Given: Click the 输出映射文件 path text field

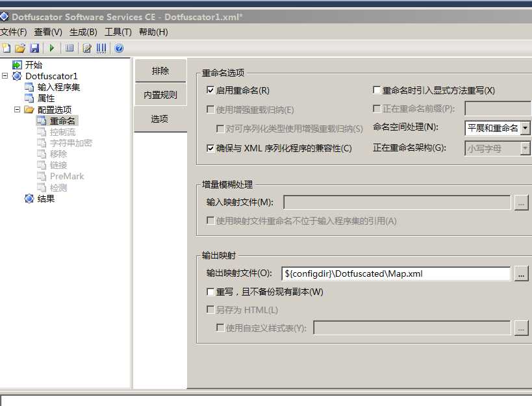Looking at the screenshot, I should click(x=396, y=273).
